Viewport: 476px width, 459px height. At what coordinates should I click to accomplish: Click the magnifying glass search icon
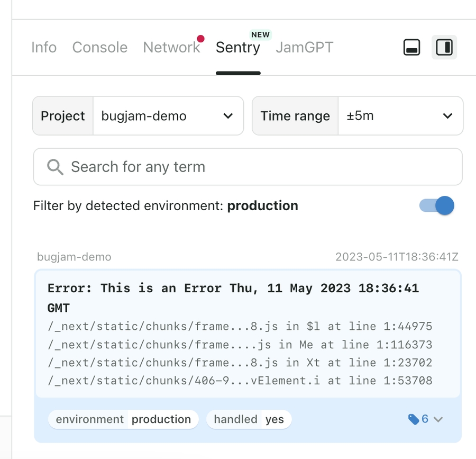click(55, 167)
